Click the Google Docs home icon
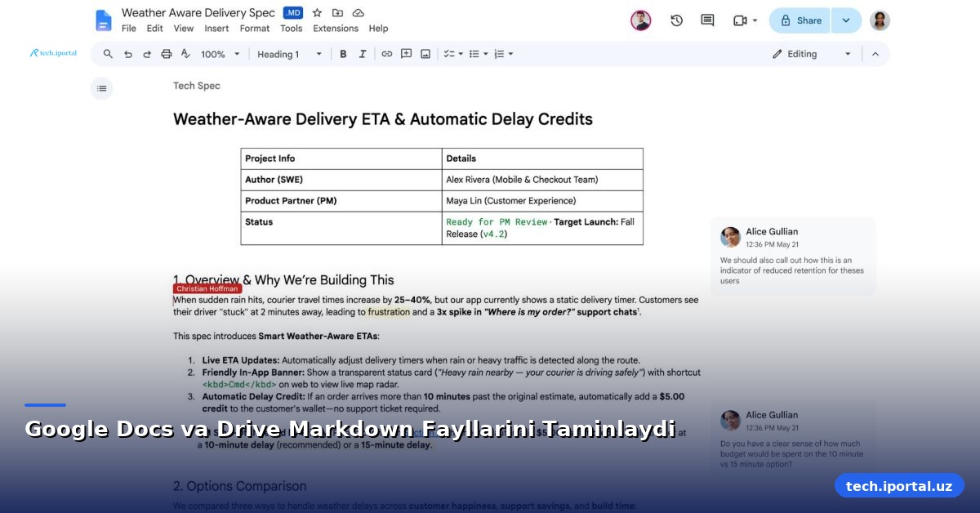Viewport: 980px width, 513px height. [103, 20]
